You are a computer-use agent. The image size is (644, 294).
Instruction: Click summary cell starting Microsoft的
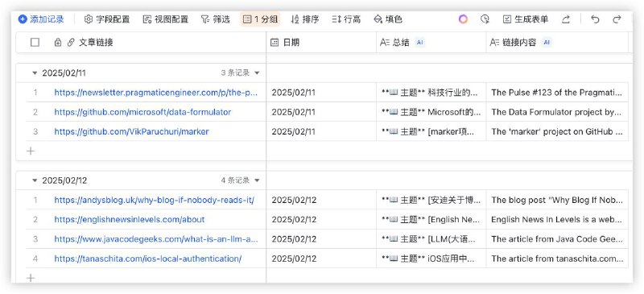tap(431, 112)
